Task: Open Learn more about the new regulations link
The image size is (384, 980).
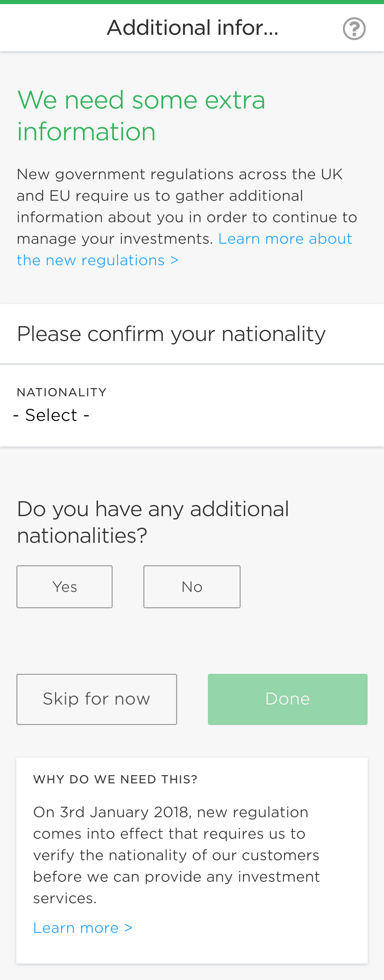Action: coord(285,239)
